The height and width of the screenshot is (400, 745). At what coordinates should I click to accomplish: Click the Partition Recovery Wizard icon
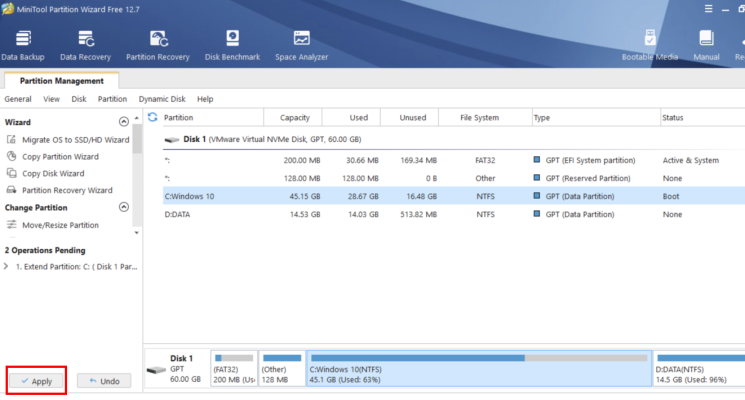point(11,190)
